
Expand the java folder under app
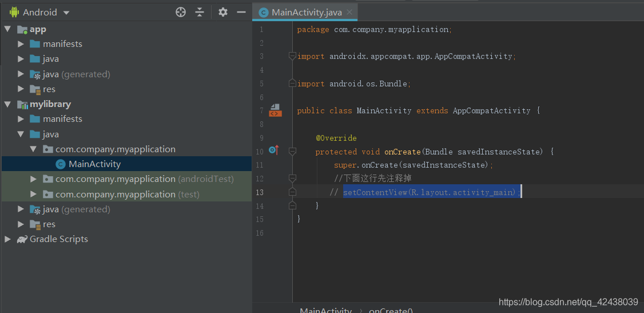[21, 59]
